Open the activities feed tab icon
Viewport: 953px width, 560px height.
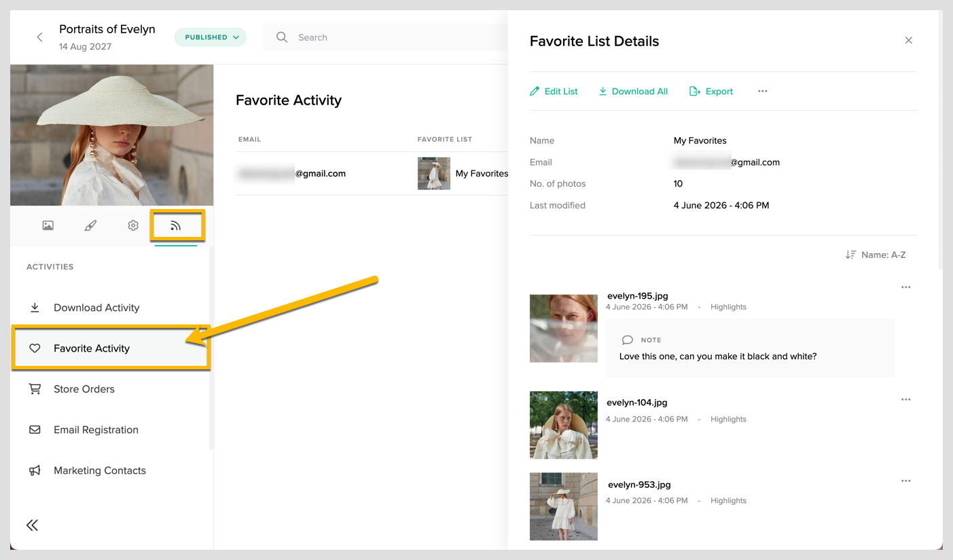[x=176, y=225]
